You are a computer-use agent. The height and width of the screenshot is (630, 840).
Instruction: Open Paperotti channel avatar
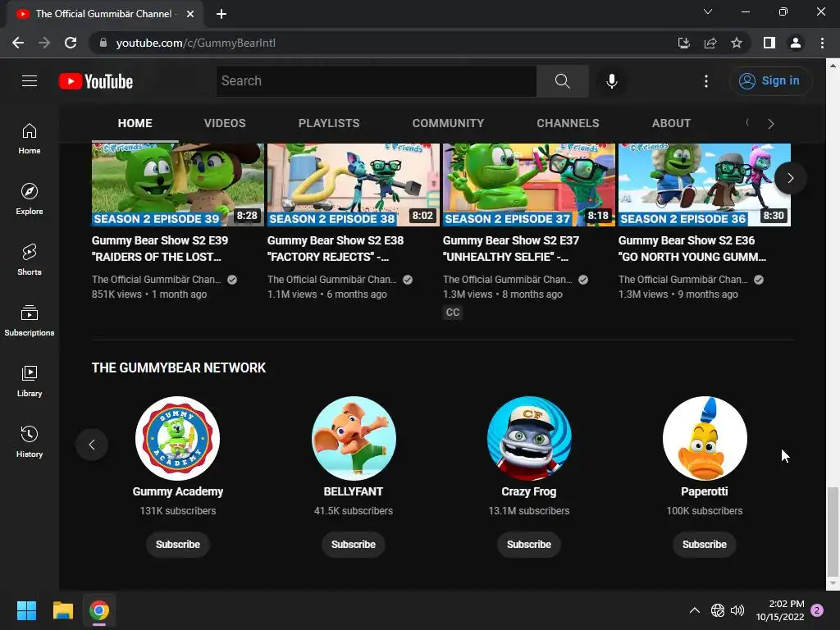705,438
